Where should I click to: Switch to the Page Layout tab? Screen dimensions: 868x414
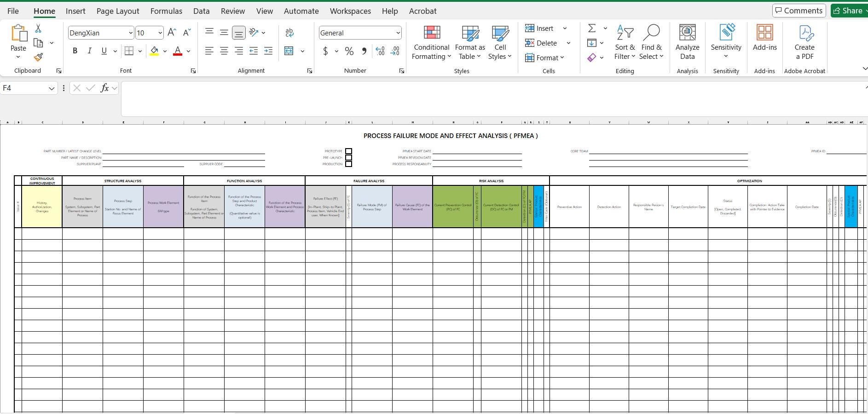pyautogui.click(x=118, y=11)
